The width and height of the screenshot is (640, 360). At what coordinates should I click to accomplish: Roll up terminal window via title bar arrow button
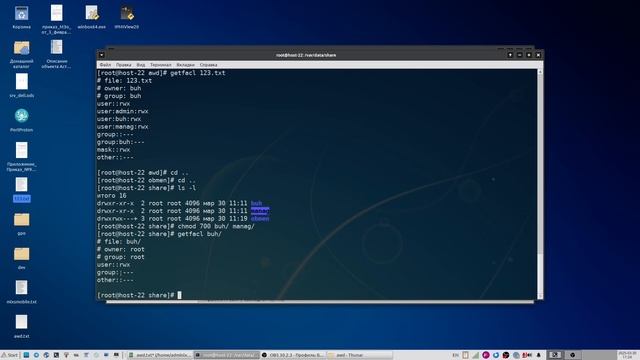pos(510,55)
